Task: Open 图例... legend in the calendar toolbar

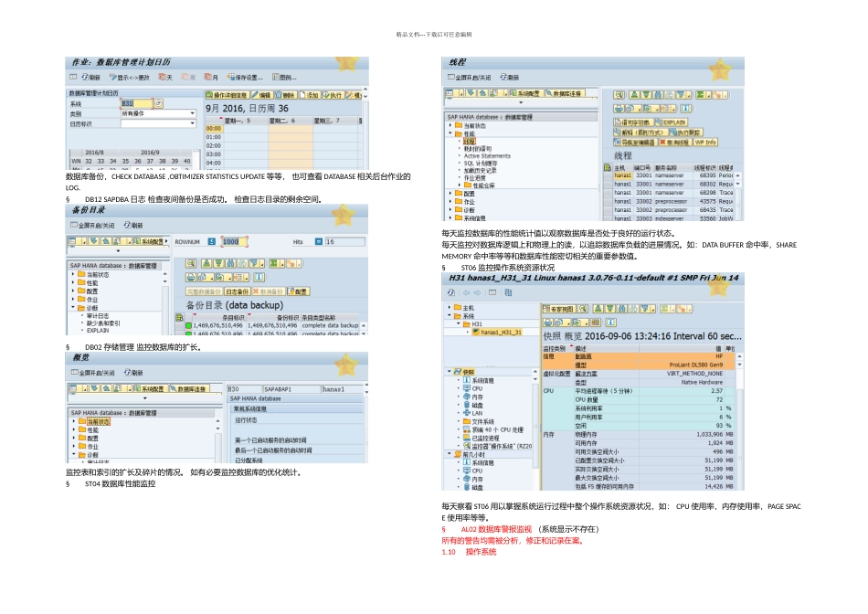Action: [x=283, y=78]
